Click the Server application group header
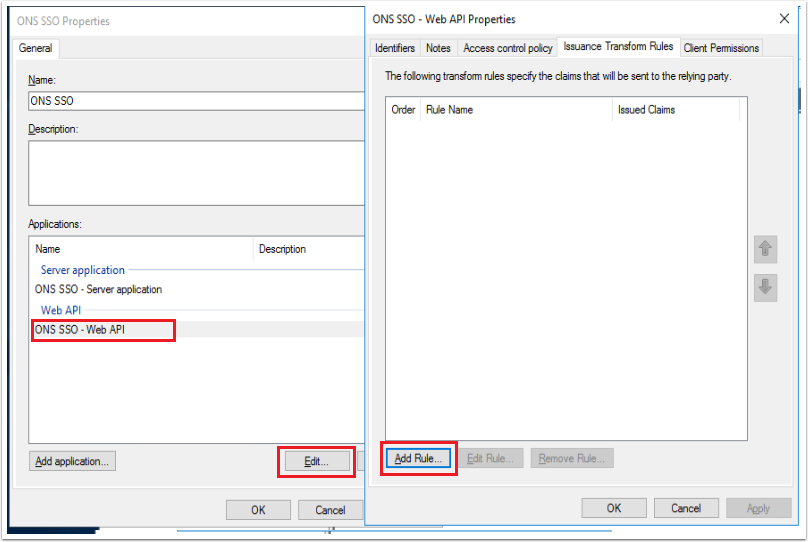 [x=82, y=270]
